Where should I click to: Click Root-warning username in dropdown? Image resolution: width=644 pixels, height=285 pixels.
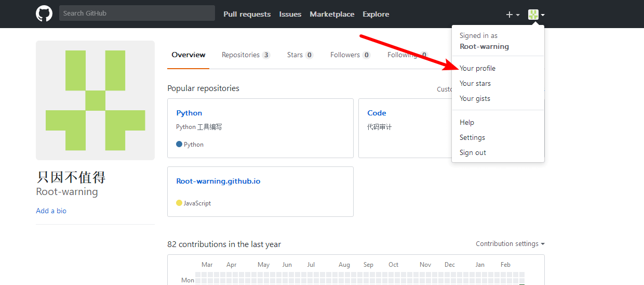click(x=484, y=46)
